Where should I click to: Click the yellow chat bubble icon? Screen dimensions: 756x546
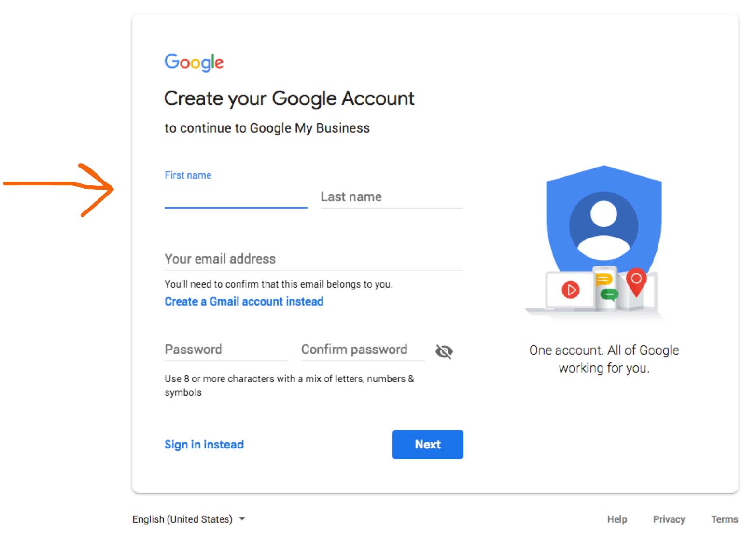[603, 280]
